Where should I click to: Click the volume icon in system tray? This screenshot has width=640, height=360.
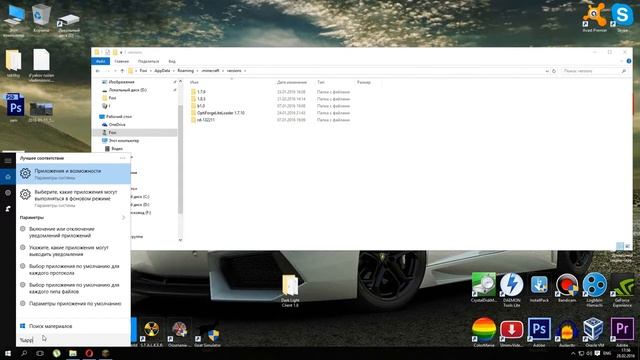coord(589,353)
